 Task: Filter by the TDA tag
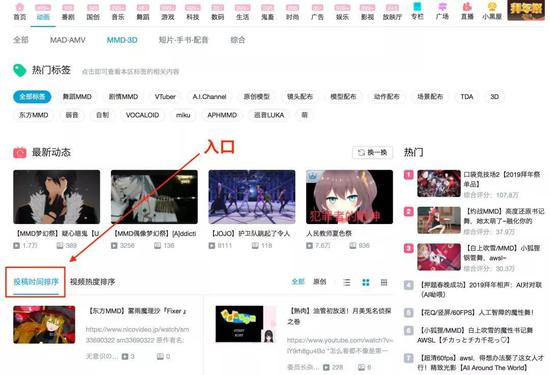[x=467, y=97]
